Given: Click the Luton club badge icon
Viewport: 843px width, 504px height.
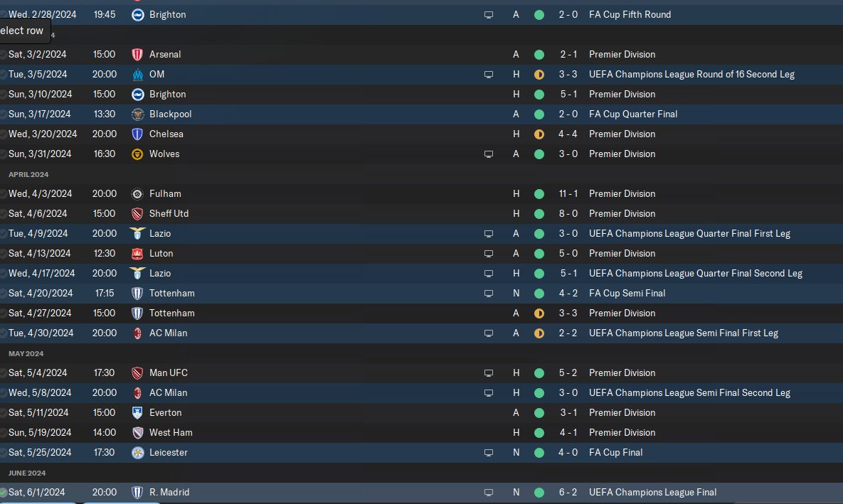Looking at the screenshot, I should click(x=137, y=254).
